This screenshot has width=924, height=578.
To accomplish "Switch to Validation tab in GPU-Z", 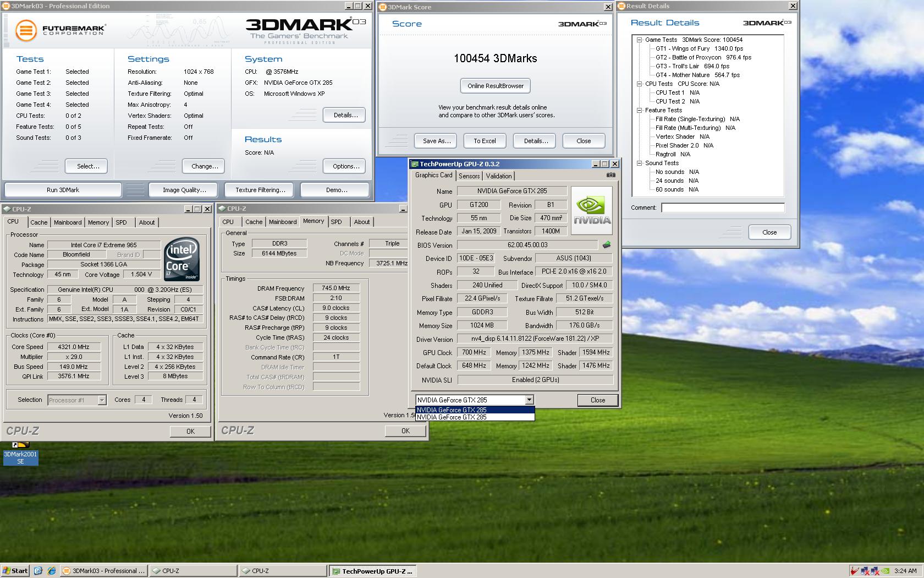I will 499,176.
